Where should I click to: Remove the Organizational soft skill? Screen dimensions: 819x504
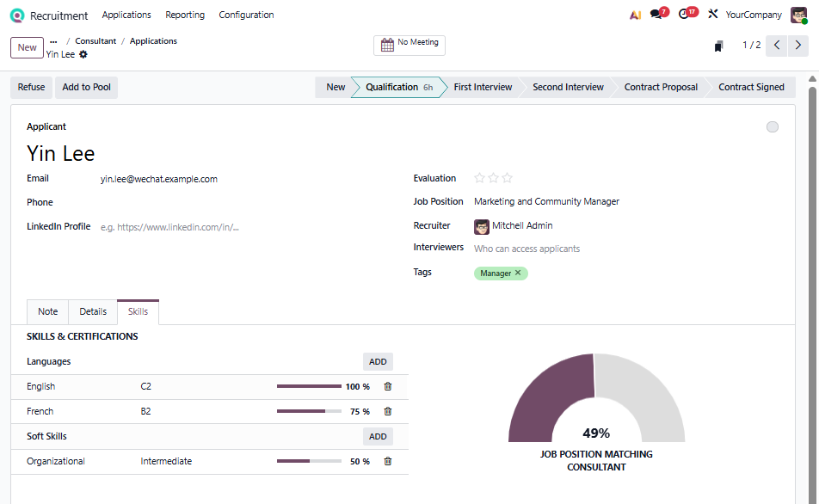point(387,462)
